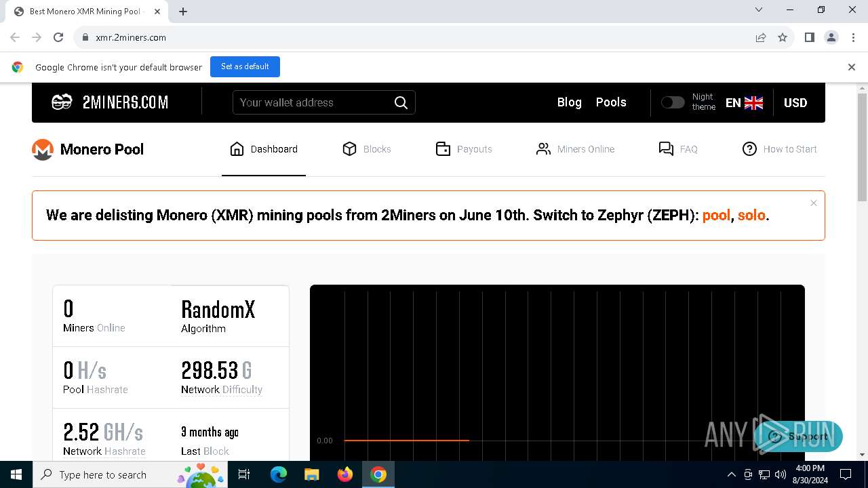Show hidden system tray icons
868x488 pixels.
pos(731,474)
